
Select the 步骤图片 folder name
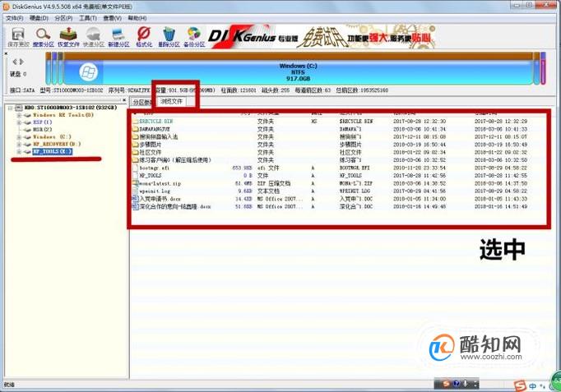click(x=151, y=145)
